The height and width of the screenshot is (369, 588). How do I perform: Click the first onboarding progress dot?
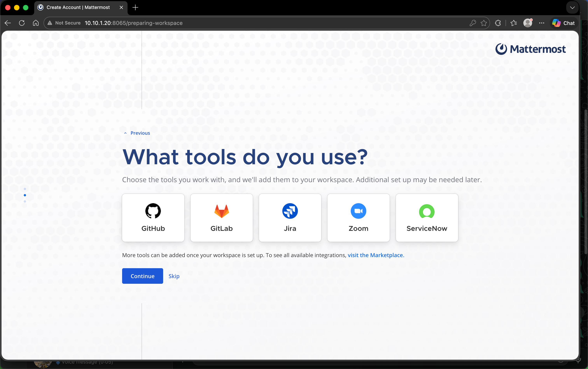(x=25, y=189)
